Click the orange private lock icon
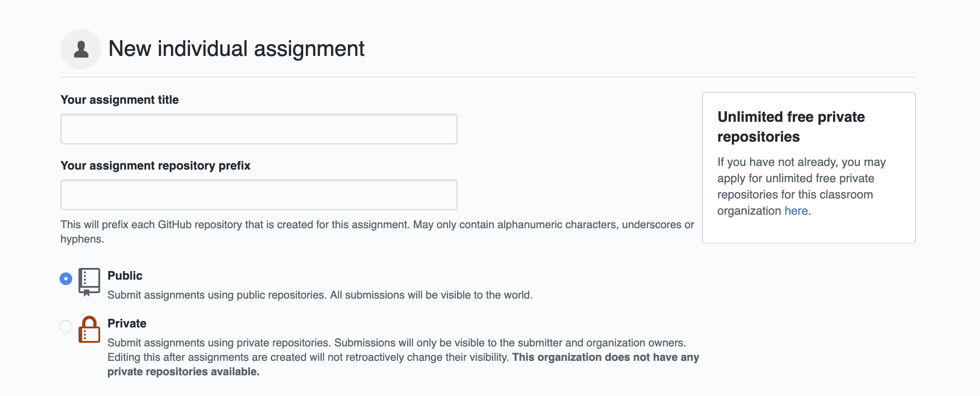The image size is (980, 396). pyautogui.click(x=90, y=330)
